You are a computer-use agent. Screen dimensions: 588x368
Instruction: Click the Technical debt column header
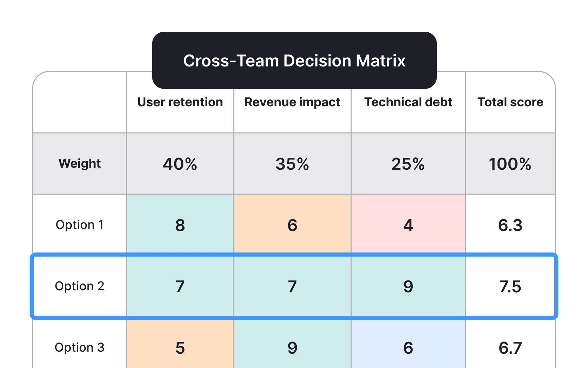click(x=408, y=102)
